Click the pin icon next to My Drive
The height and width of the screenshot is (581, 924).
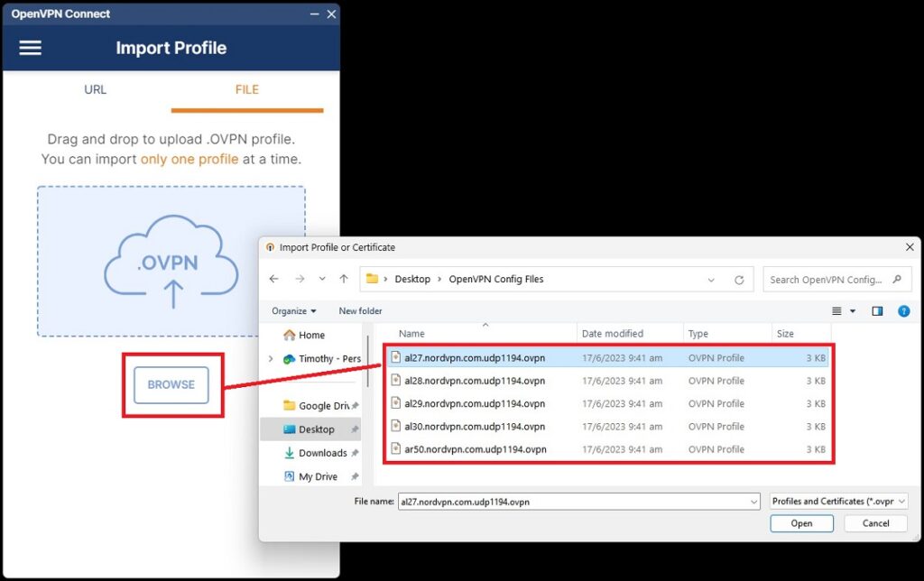(355, 476)
